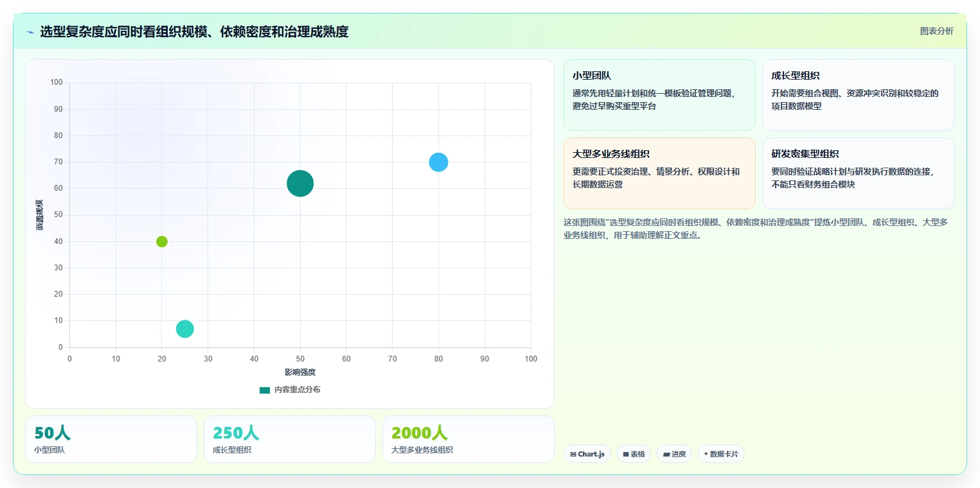Click icon inside the Chart.js chip

[x=573, y=454]
